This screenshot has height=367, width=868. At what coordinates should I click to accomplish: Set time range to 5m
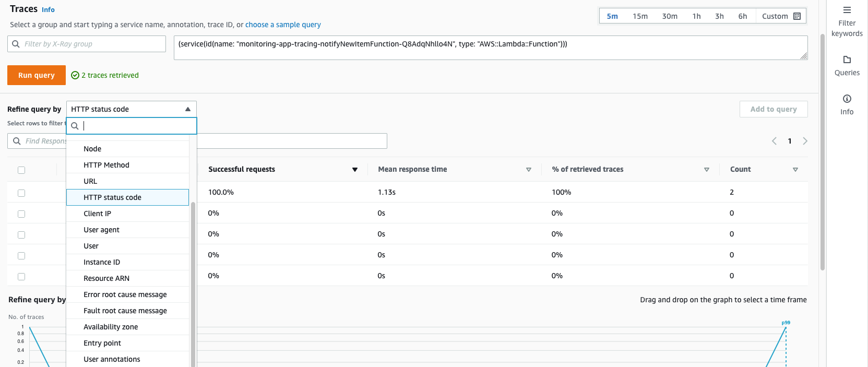coord(612,16)
